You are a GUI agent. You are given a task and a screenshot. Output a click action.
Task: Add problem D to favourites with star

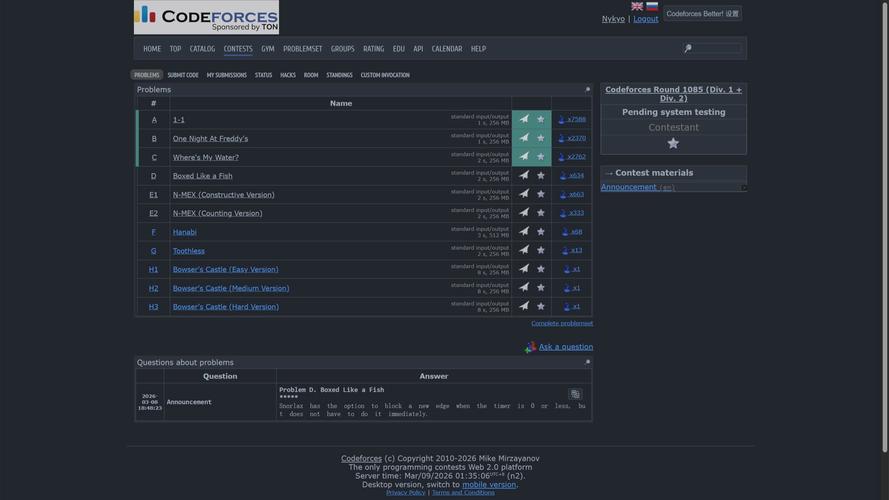coord(541,176)
